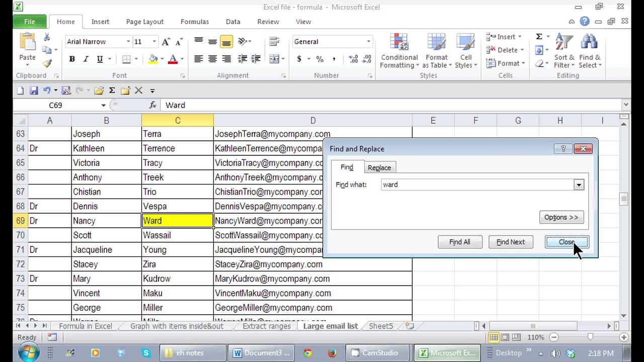
Task: Switch to Extract ranges sheet tab
Action: tap(267, 326)
